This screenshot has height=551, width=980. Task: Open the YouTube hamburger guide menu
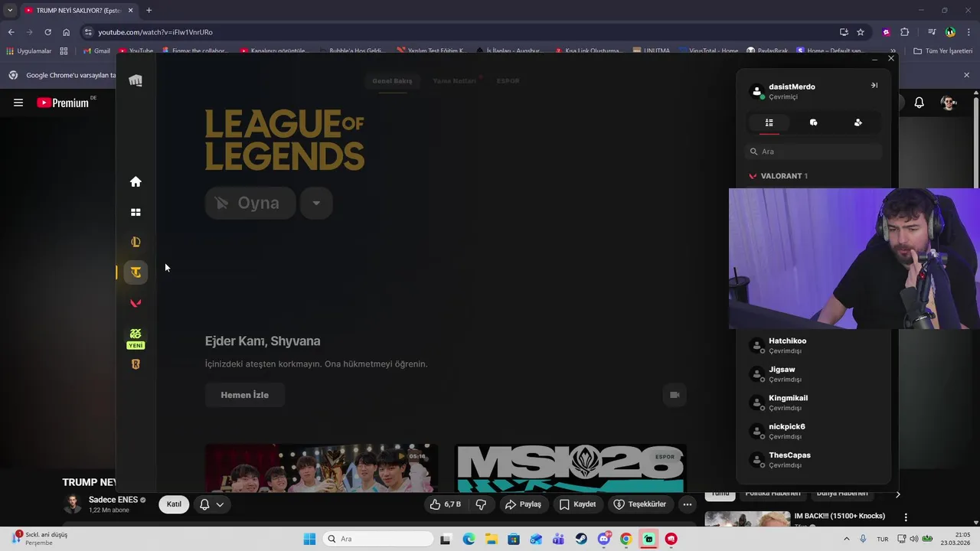pos(18,103)
